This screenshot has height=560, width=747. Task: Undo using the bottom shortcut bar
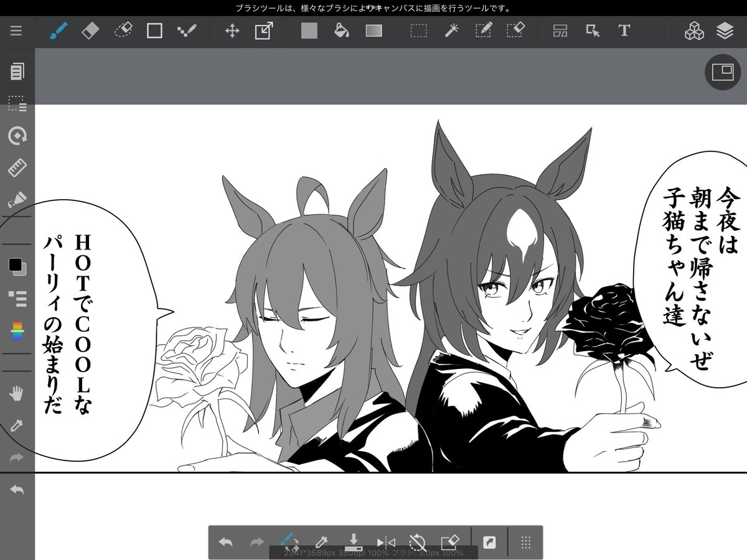(x=225, y=543)
